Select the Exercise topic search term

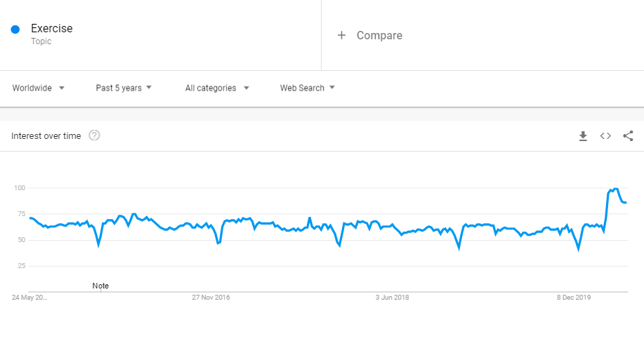(52, 29)
